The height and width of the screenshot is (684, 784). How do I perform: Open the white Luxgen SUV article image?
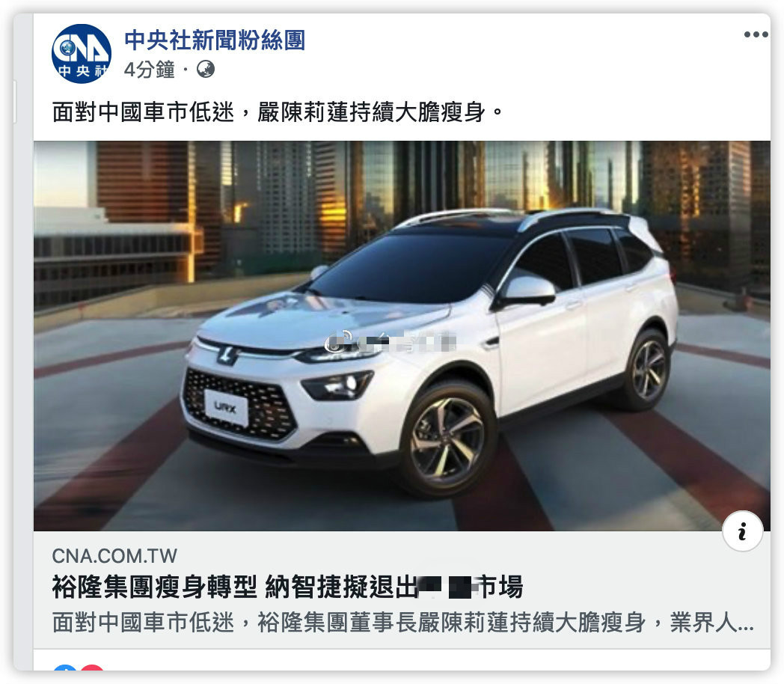click(x=402, y=335)
